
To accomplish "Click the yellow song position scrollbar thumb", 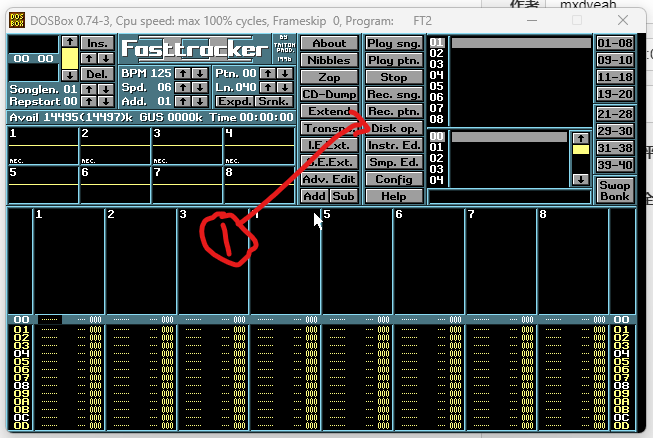I will pos(70,58).
